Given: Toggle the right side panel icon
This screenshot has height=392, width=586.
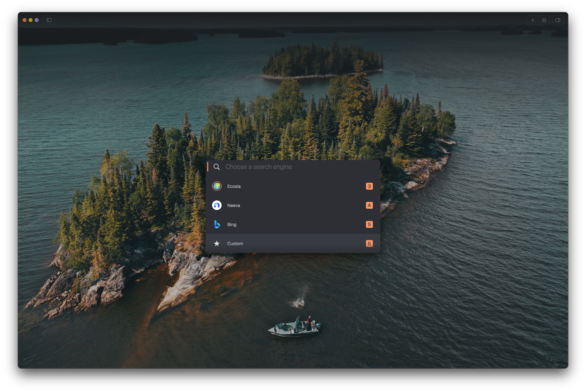Looking at the screenshot, I should (557, 20).
